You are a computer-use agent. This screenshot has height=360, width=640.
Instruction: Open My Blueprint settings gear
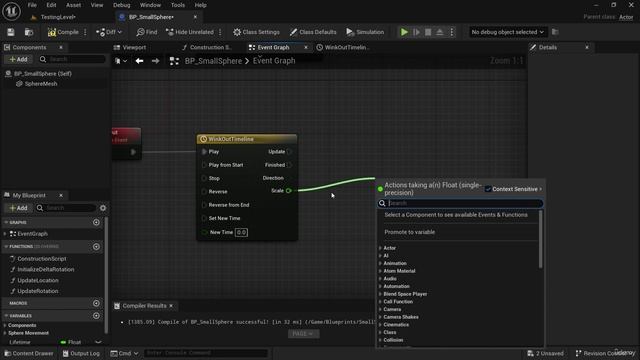click(x=103, y=208)
